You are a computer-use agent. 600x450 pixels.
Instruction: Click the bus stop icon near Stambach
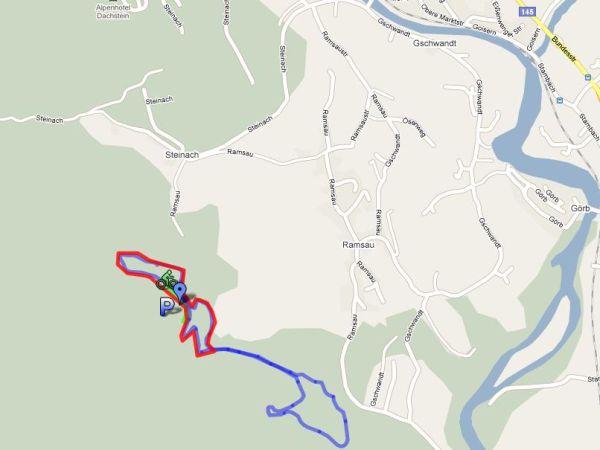pos(560,101)
